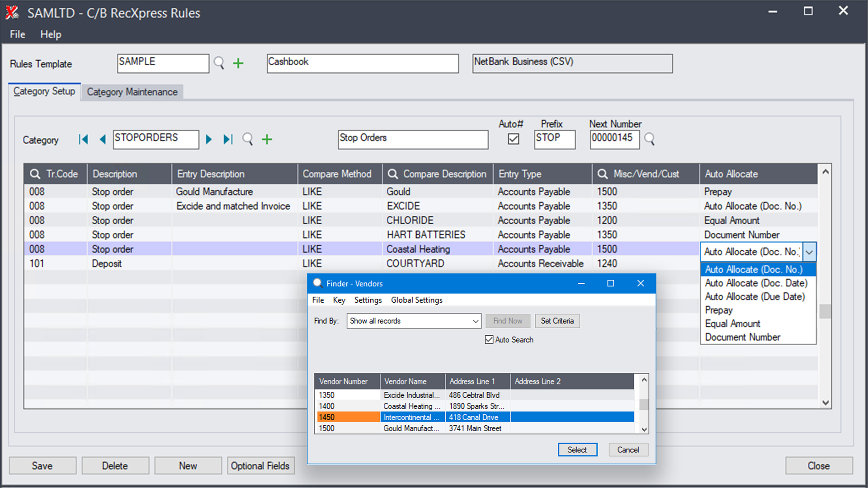Open the main Help menu
Screen dimensions: 868x488
[51, 34]
